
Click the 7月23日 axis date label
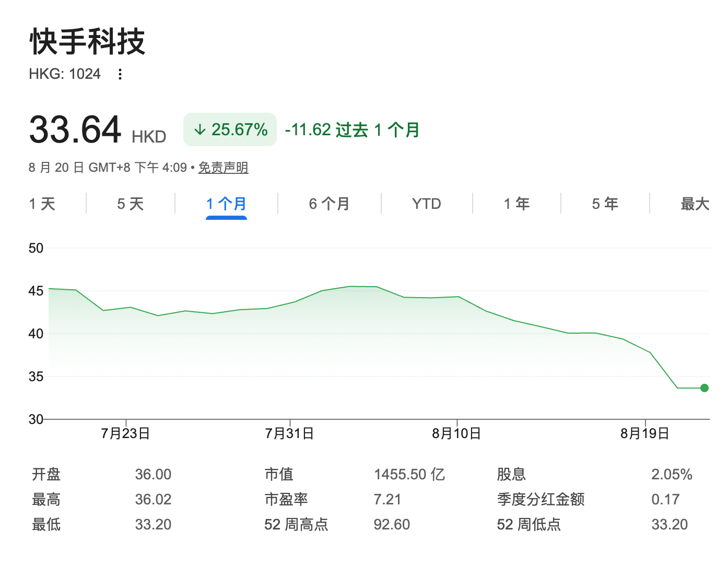[125, 434]
